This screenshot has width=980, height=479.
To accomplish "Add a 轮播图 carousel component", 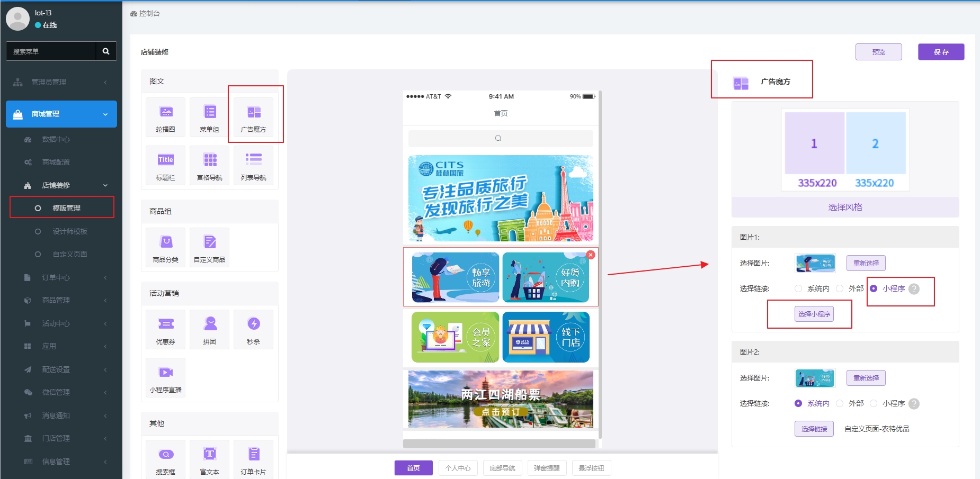I will pos(166,118).
